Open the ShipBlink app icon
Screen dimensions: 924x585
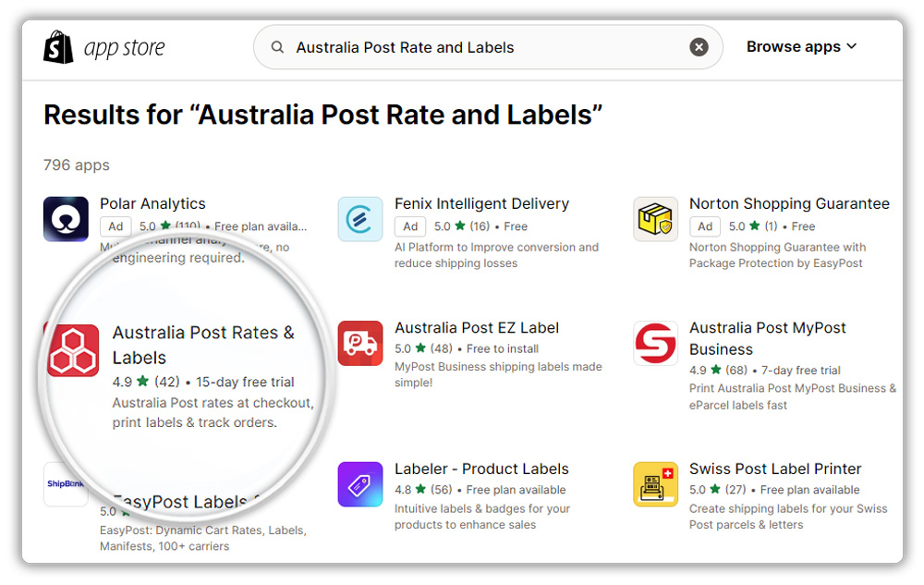[x=65, y=483]
